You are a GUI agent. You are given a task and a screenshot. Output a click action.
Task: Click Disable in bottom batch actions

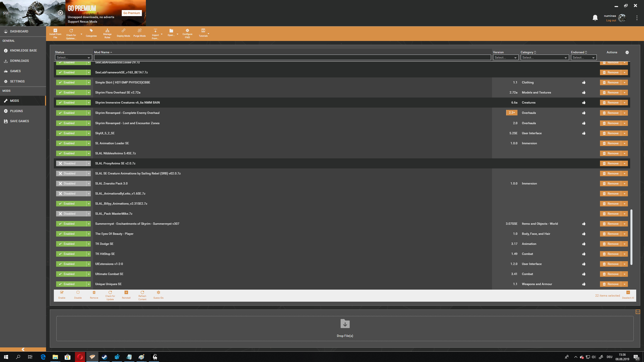[x=78, y=295]
